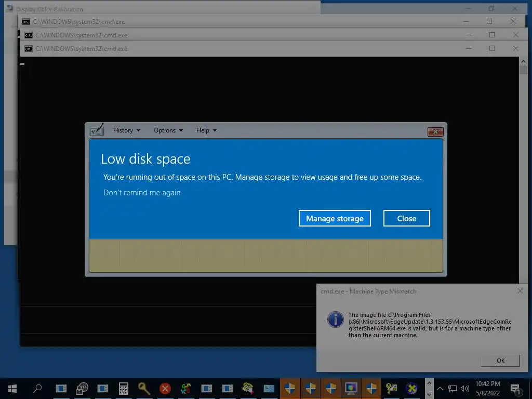This screenshot has width=532, height=399.
Task: Click the Manage storage button
Action: coord(335,218)
